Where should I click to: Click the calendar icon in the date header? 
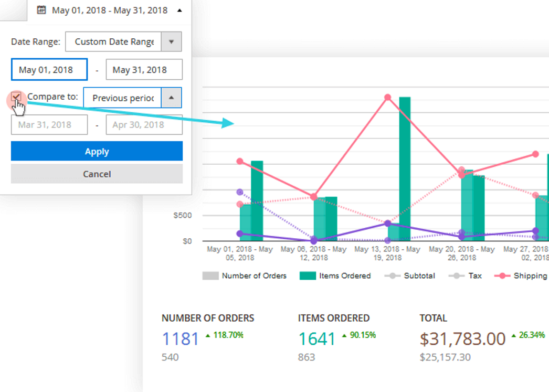click(41, 10)
